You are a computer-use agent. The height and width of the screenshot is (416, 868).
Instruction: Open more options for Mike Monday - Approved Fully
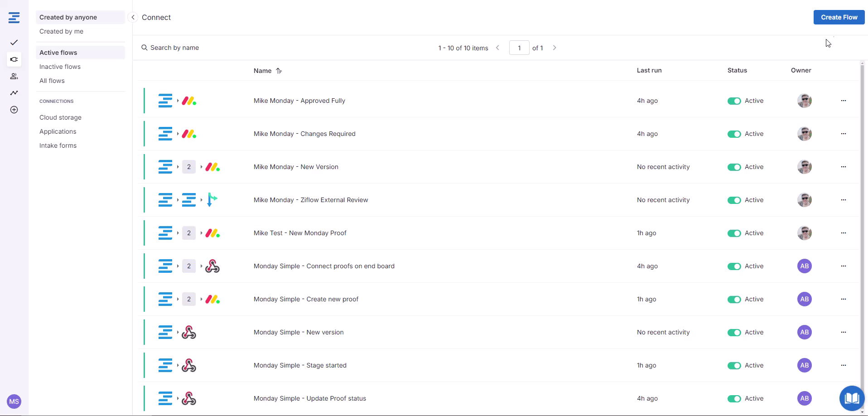843,101
